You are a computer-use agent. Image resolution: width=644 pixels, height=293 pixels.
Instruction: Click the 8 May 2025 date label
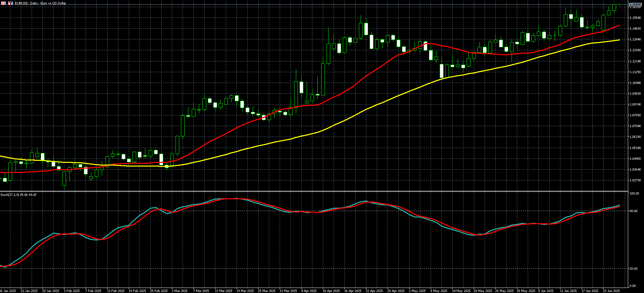pos(439,291)
